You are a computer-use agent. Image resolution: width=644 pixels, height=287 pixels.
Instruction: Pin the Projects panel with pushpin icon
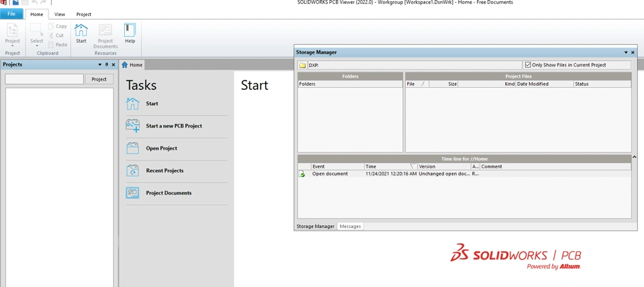coord(107,64)
